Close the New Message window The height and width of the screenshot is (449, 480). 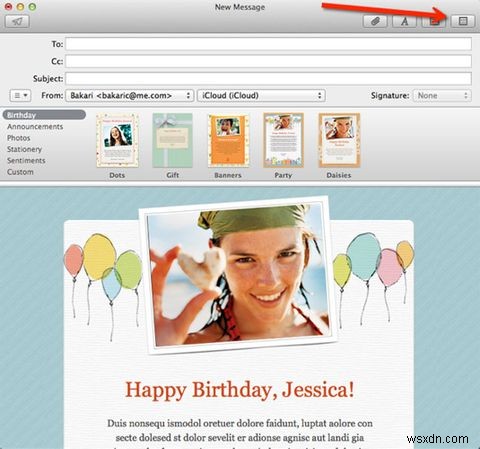click(8, 6)
